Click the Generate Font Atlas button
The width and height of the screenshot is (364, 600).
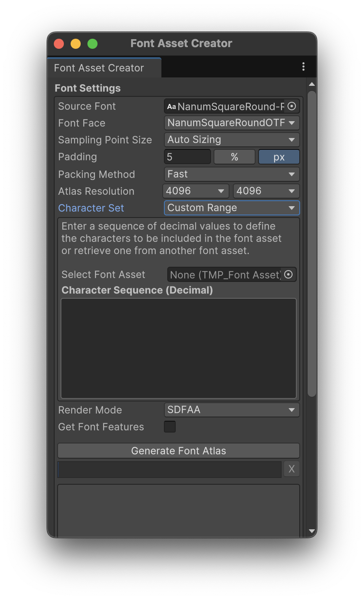(x=179, y=451)
